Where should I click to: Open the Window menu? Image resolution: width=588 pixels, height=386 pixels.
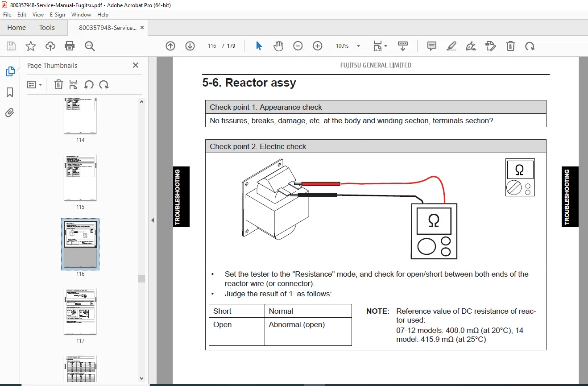click(81, 14)
